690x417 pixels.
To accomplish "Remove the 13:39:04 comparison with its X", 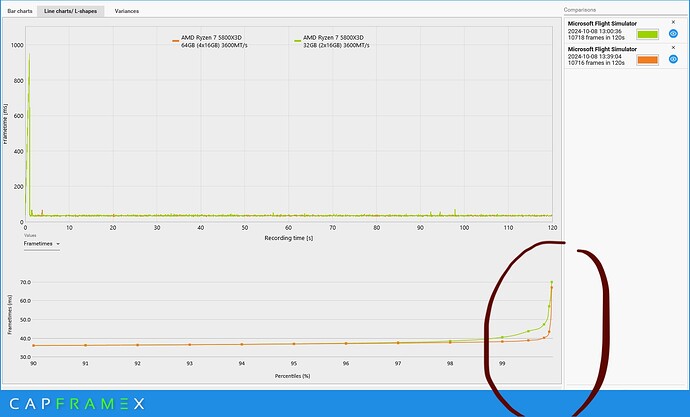I will point(673,48).
